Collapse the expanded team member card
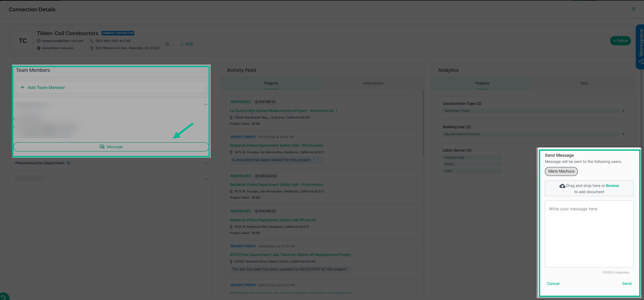644x300 pixels. (206, 104)
